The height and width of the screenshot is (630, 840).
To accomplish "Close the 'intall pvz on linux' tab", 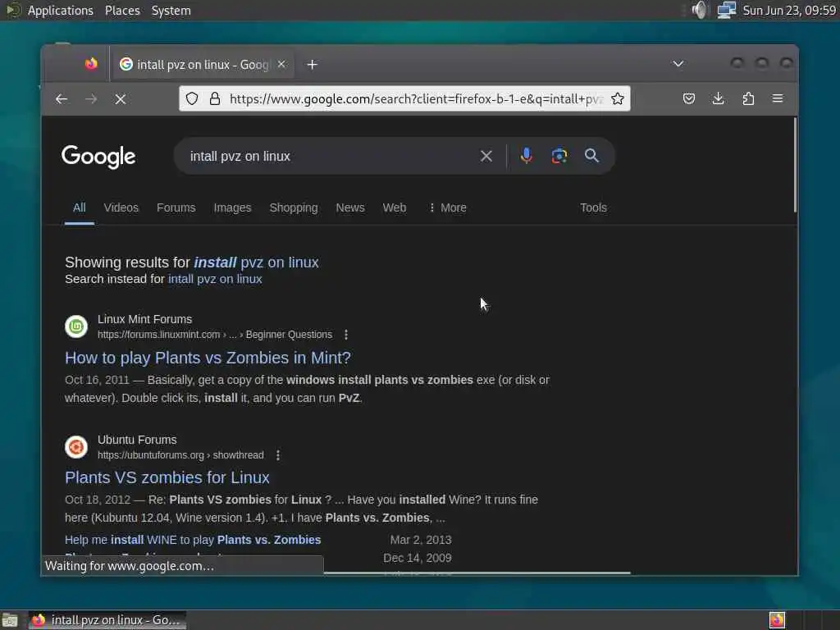I will [282, 64].
